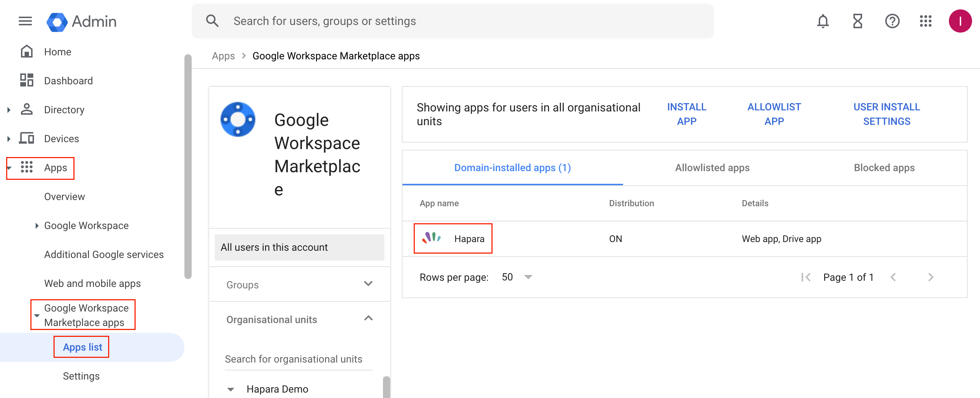This screenshot has height=398, width=980.
Task: Switch to Allowlisted apps tab
Action: coord(712,168)
